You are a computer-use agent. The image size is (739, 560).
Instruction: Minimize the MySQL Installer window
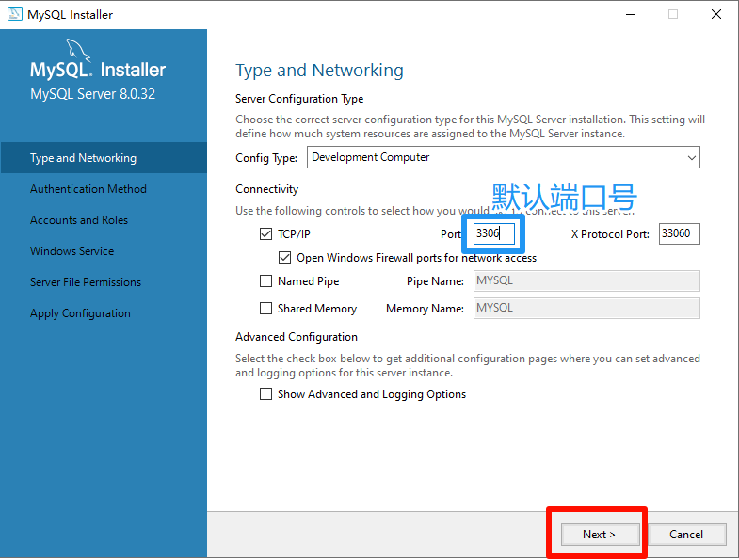click(x=631, y=15)
